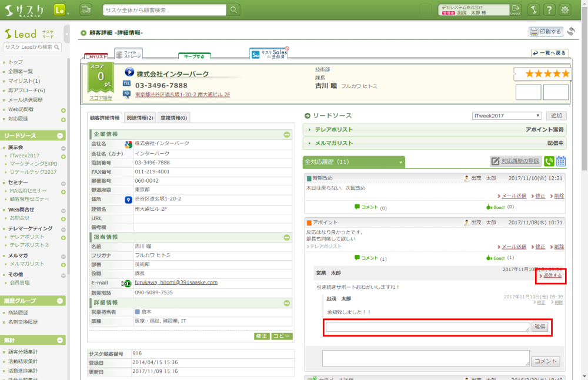Switch to the 関連情報(2) tab
The height and width of the screenshot is (380, 588).
[140, 117]
